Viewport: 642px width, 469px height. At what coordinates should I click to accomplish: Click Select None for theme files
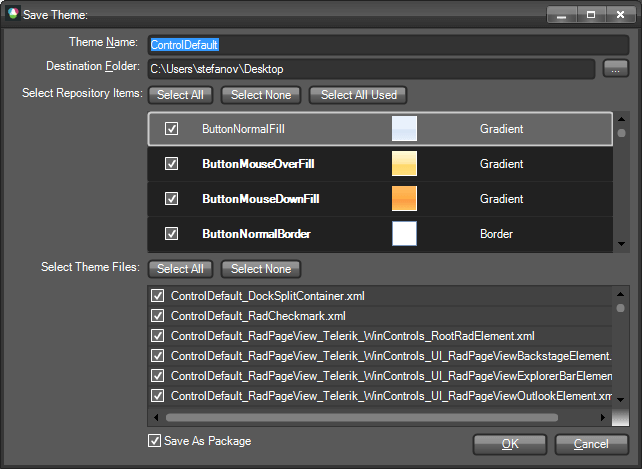(x=261, y=269)
